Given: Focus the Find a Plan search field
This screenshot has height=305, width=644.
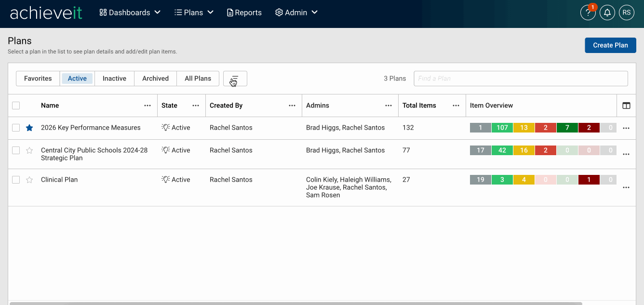Looking at the screenshot, I should tap(521, 79).
